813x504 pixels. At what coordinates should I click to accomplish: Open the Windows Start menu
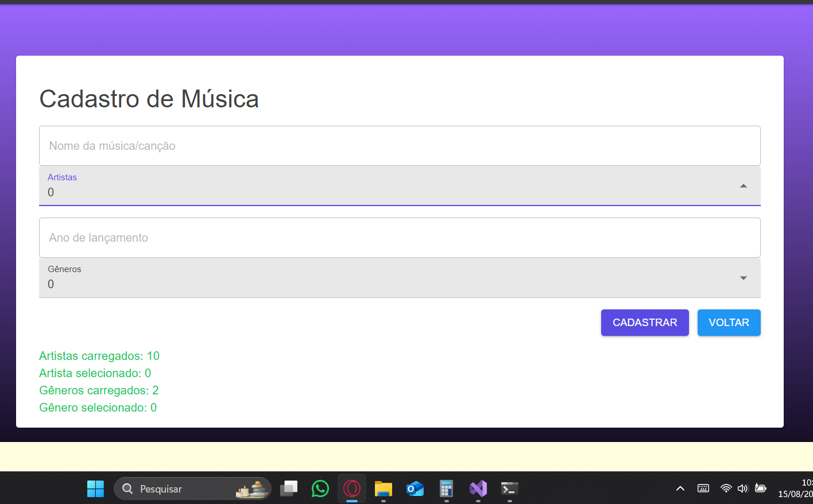[95, 489]
